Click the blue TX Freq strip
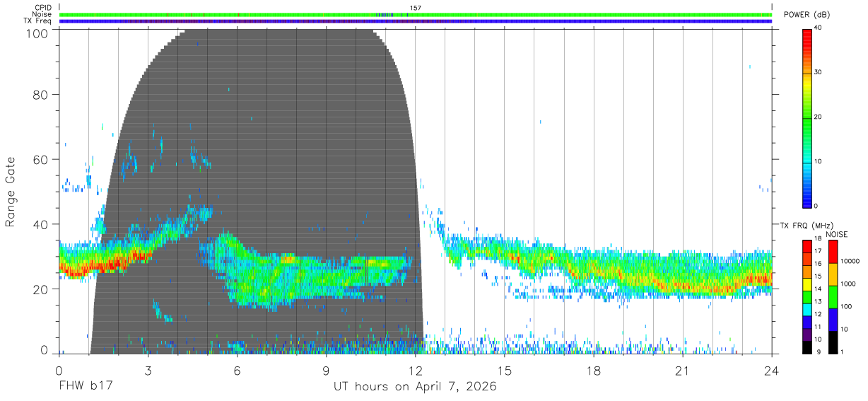The width and height of the screenshot is (868, 401). (x=416, y=21)
